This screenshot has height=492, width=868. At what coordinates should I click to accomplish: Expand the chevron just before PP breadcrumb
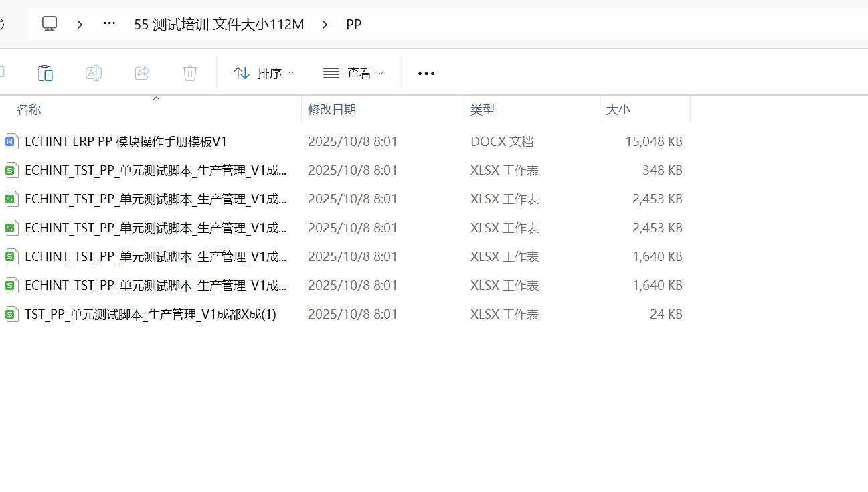[x=325, y=25]
